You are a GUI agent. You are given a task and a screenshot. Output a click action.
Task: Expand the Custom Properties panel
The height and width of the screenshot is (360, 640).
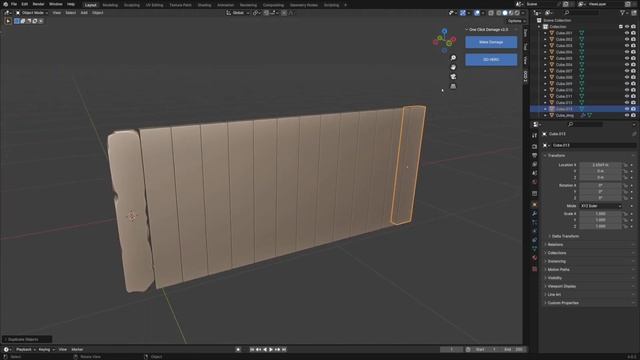tap(562, 303)
